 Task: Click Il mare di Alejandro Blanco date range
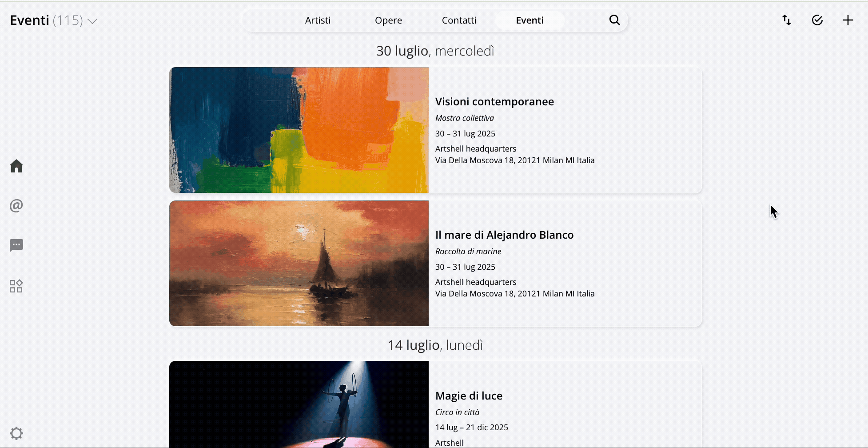point(465,267)
